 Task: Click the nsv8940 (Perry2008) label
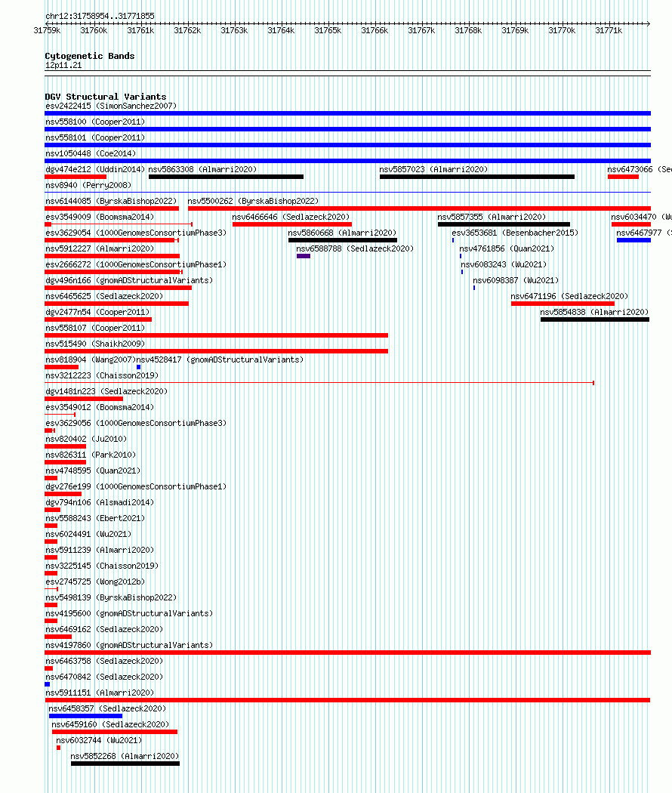(x=88, y=185)
